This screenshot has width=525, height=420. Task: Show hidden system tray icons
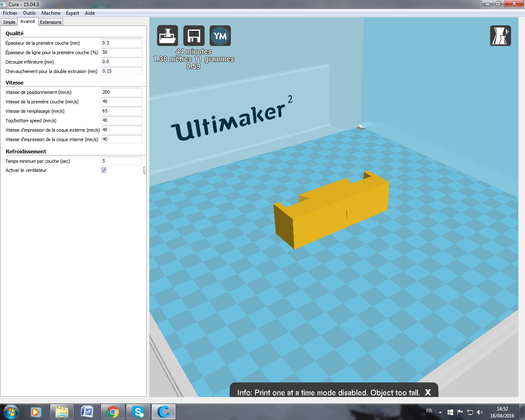click(x=440, y=412)
